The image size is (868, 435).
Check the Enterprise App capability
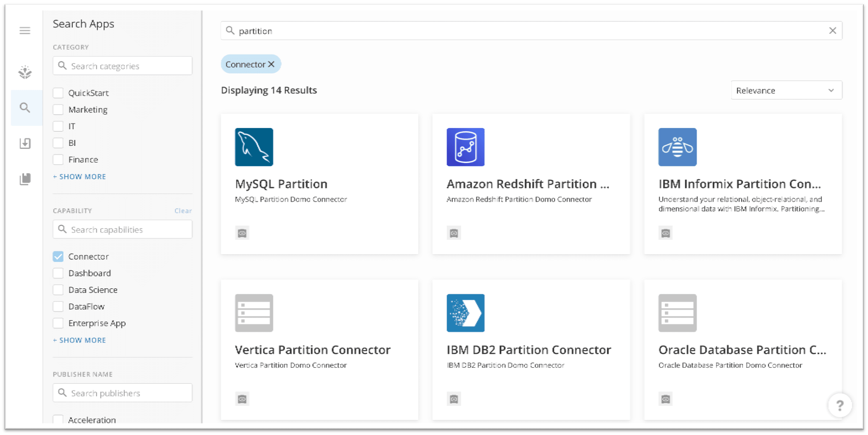click(58, 323)
